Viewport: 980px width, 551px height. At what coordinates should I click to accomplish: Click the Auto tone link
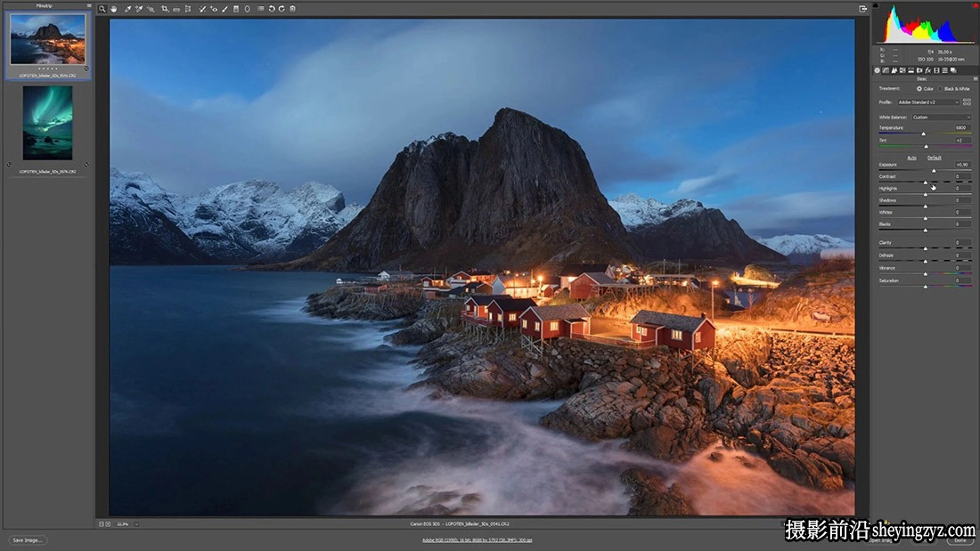pos(911,158)
